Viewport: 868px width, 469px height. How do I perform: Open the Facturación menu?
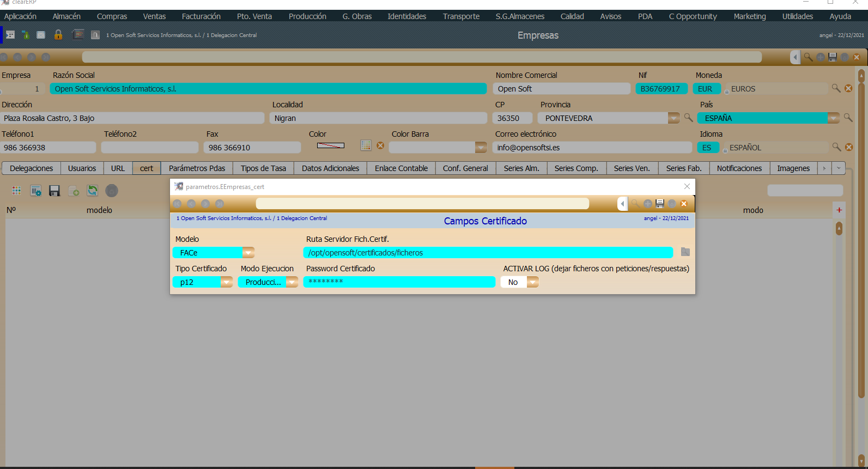[x=201, y=16]
